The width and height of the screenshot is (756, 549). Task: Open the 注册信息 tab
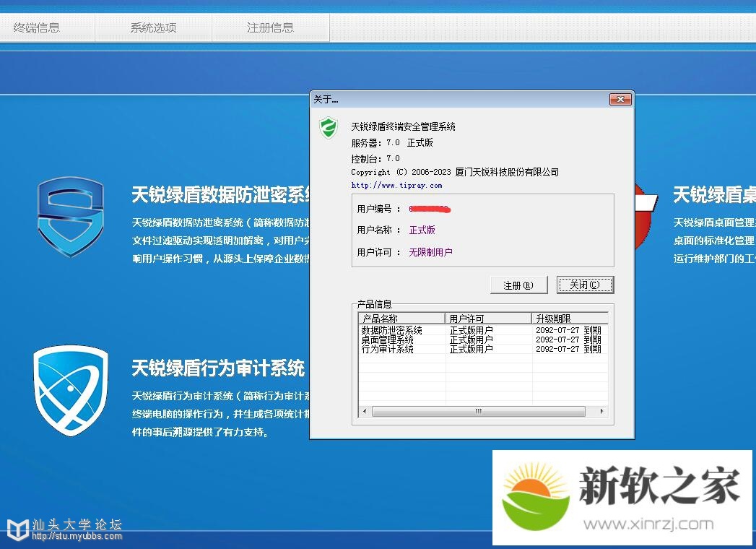pos(271,27)
